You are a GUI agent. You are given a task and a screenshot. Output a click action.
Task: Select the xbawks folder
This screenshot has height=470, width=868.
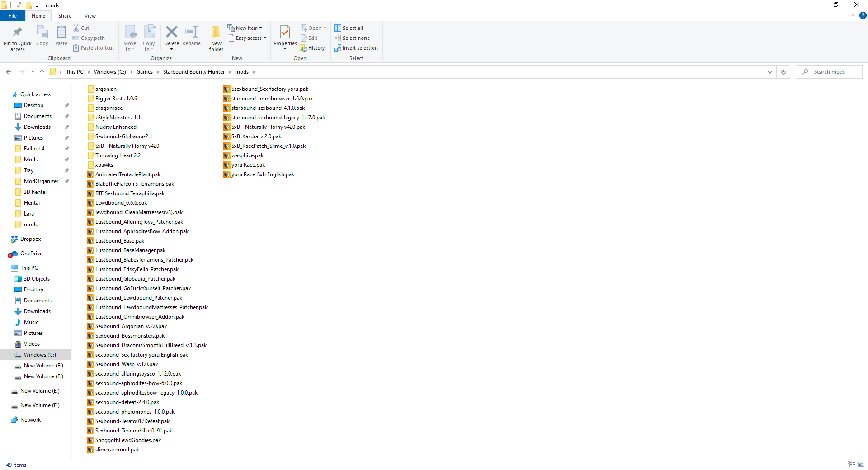pos(100,165)
